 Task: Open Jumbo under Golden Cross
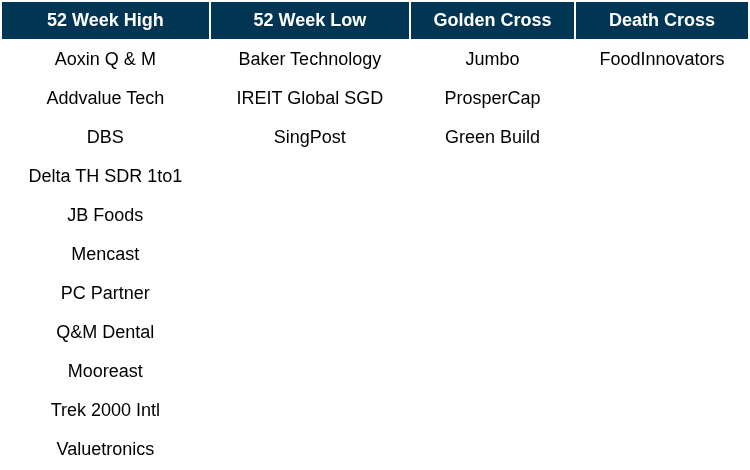pyautogui.click(x=492, y=59)
